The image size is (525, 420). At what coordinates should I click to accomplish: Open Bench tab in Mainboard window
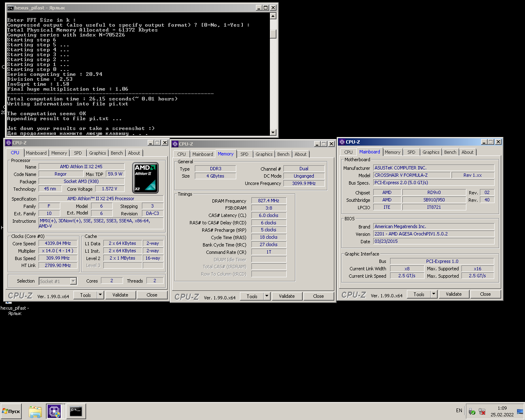(450, 152)
